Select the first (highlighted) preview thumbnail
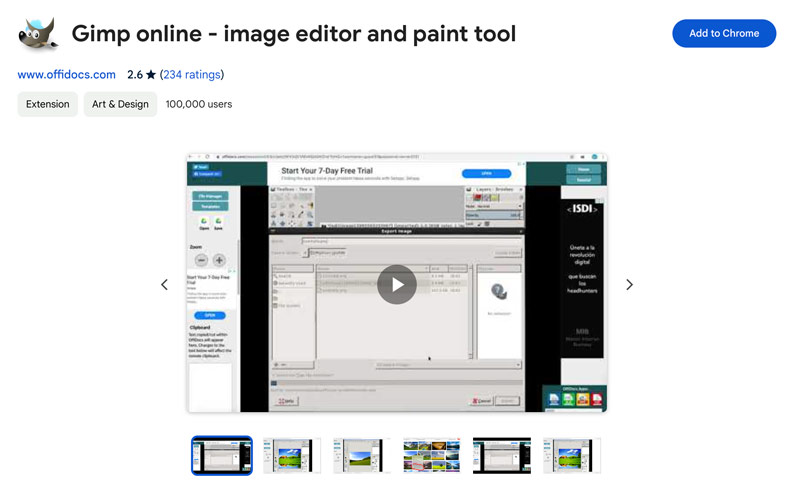Image resolution: width=800 pixels, height=498 pixels. (222, 455)
